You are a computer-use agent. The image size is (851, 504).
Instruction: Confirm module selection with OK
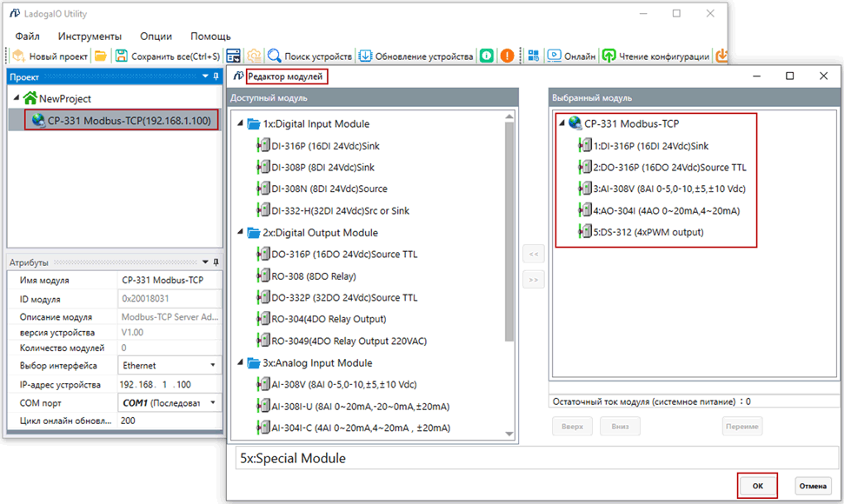[x=758, y=486]
